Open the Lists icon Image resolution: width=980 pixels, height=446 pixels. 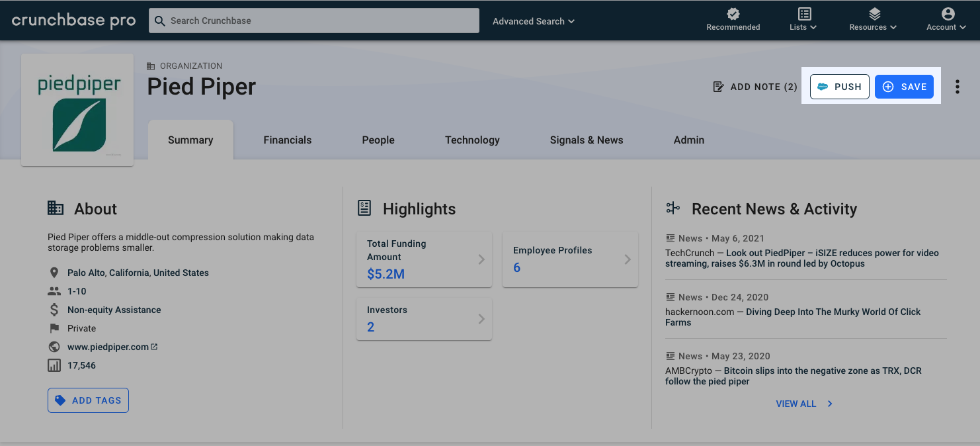pos(802,15)
